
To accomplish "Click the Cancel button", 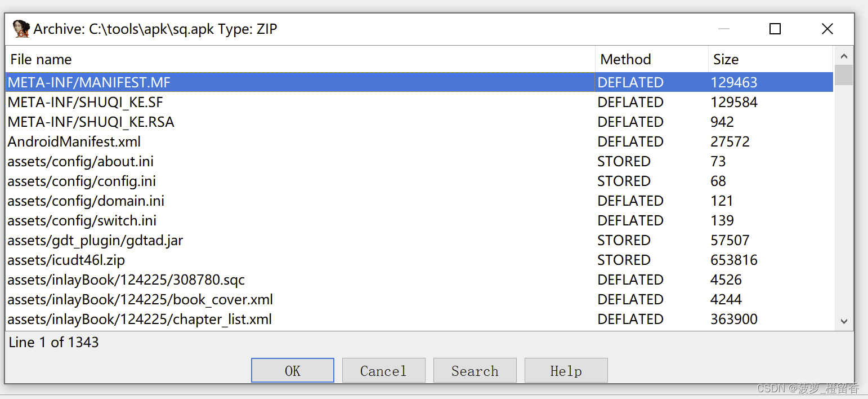I will (x=383, y=371).
